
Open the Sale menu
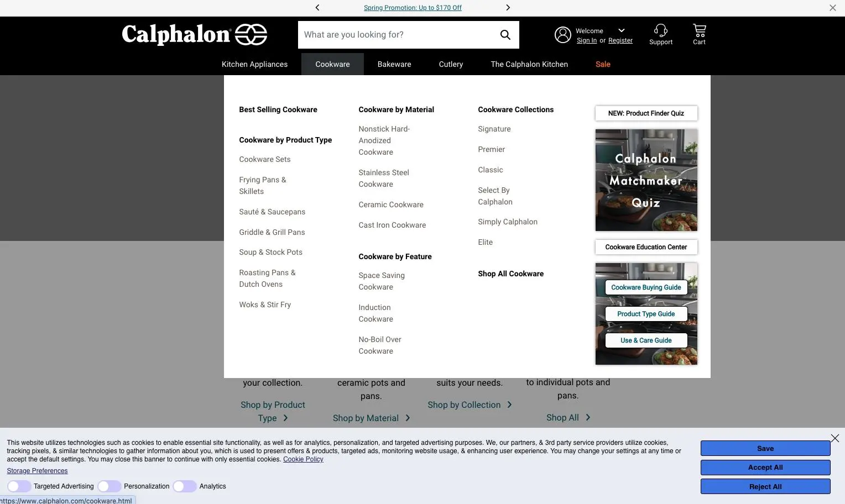(602, 64)
